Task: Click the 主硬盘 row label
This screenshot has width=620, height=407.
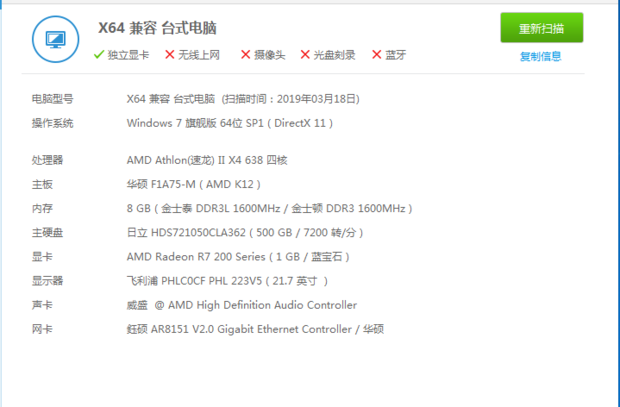Action: [x=47, y=233]
